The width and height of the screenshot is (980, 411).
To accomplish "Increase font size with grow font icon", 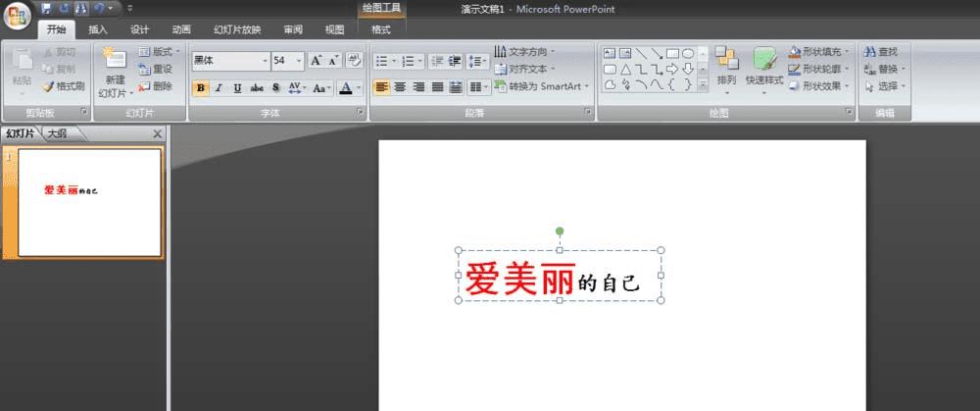I will (317, 61).
